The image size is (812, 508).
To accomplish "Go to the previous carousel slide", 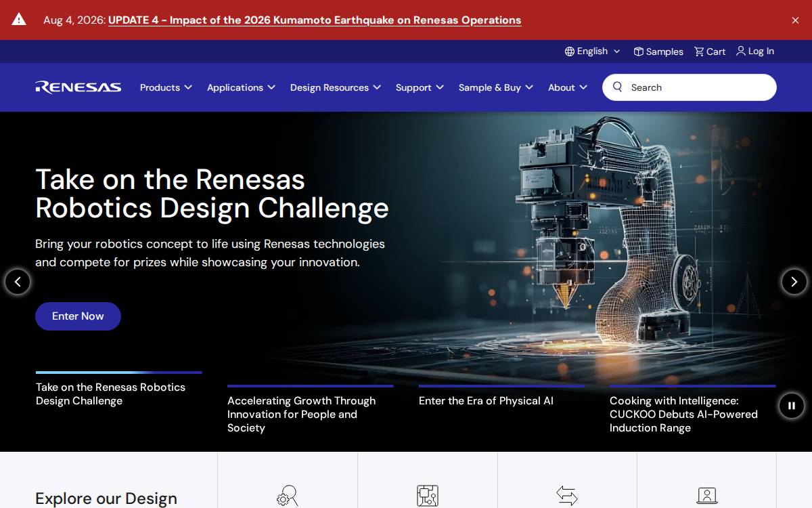I will coord(18,282).
